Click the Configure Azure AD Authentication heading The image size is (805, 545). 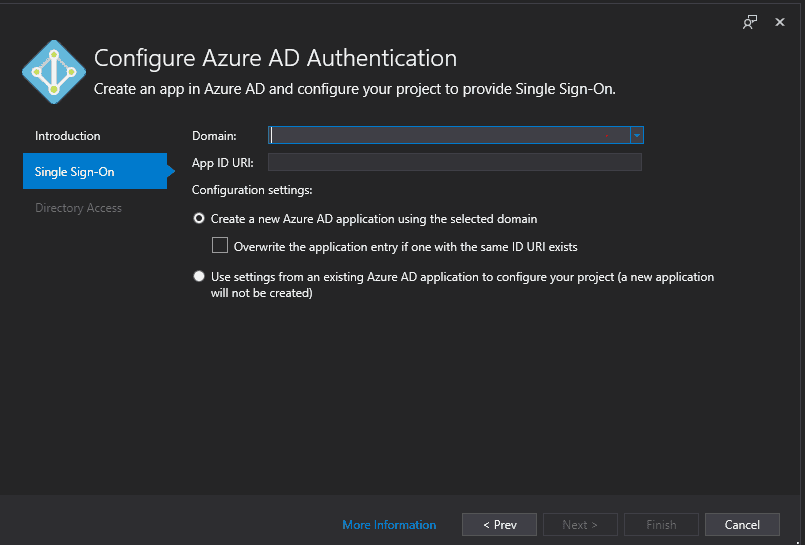pos(275,58)
